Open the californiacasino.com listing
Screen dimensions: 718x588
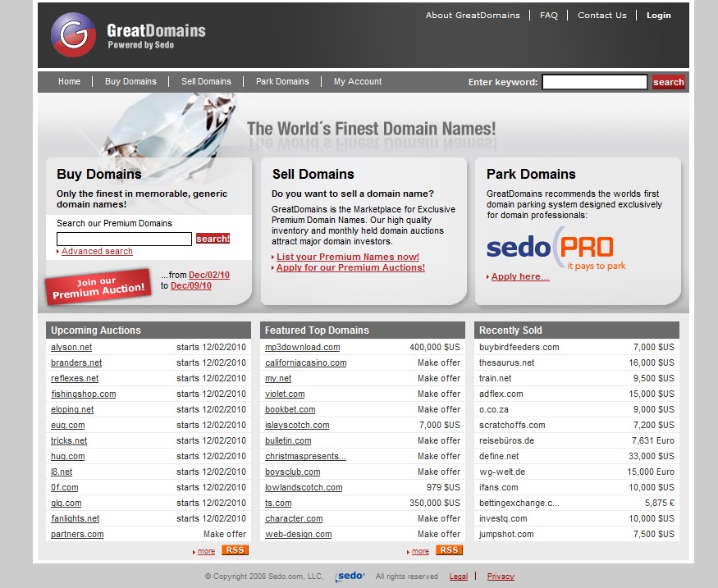tap(306, 362)
